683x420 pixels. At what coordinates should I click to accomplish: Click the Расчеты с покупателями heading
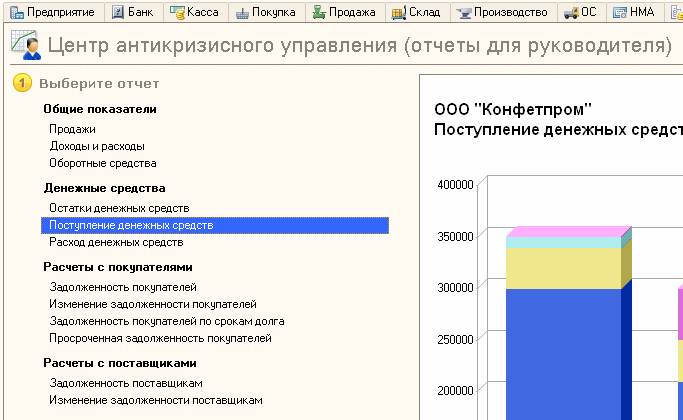tap(118, 267)
